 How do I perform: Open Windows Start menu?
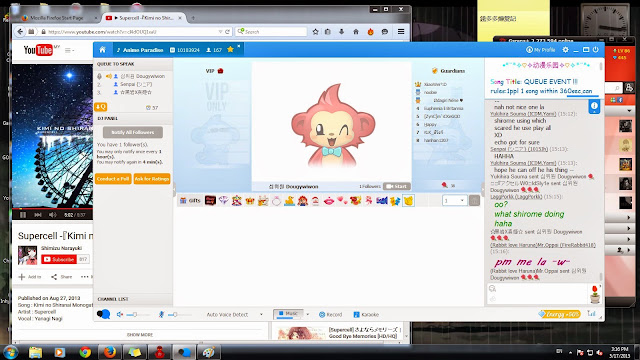(10, 352)
